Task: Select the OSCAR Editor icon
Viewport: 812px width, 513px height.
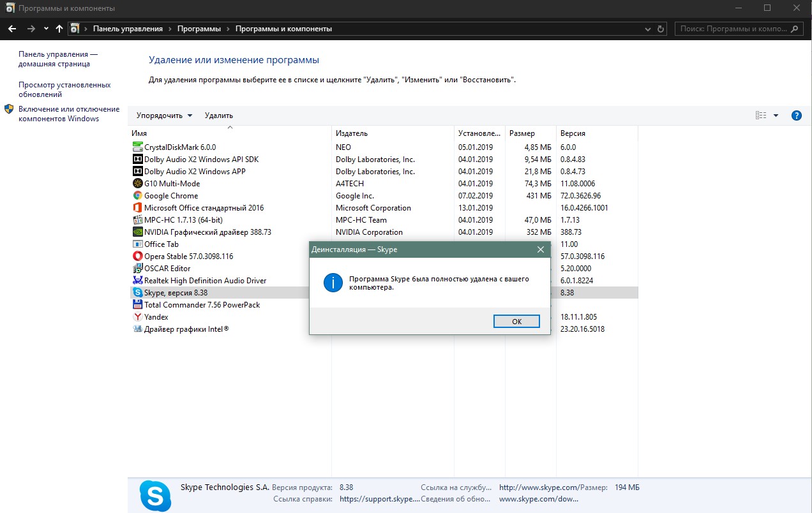Action: point(137,269)
